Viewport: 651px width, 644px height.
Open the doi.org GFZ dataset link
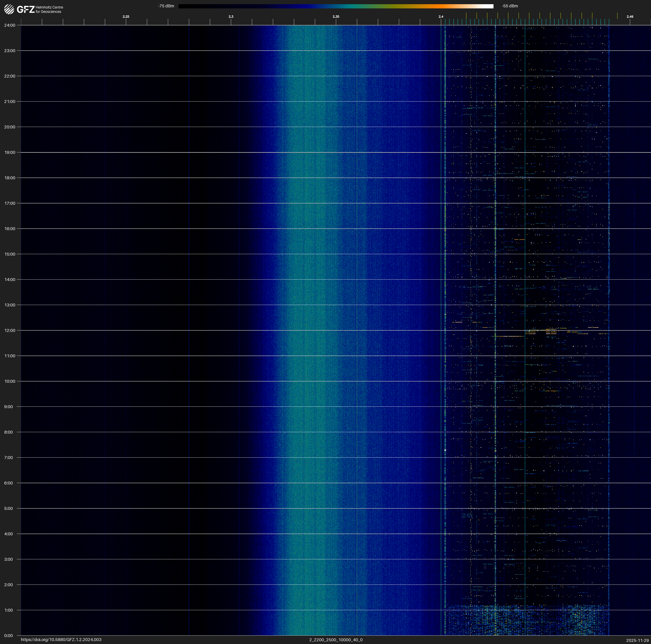click(61, 640)
